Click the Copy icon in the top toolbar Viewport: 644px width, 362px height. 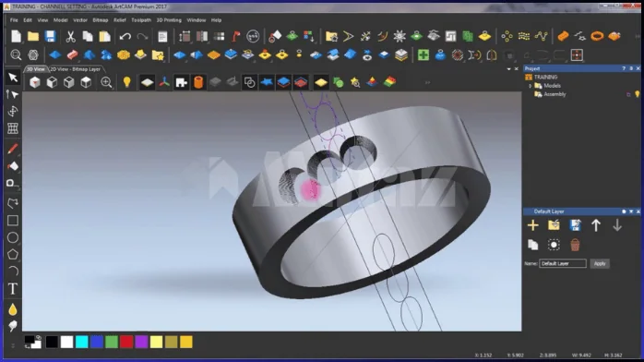[x=88, y=37]
